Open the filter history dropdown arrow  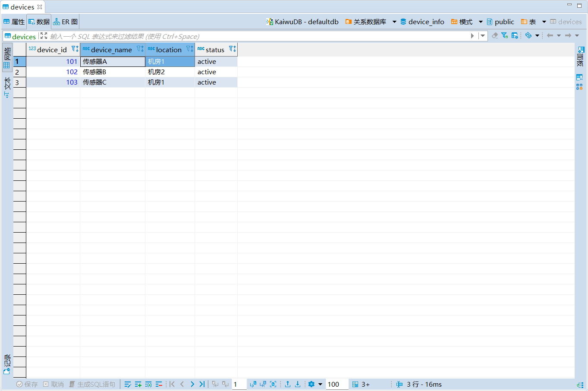pyautogui.click(x=483, y=36)
